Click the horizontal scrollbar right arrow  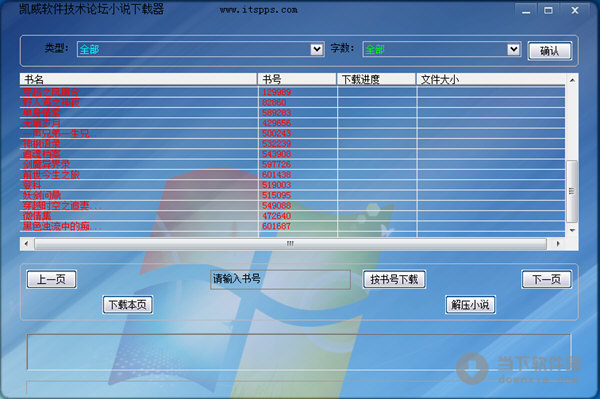(x=558, y=243)
